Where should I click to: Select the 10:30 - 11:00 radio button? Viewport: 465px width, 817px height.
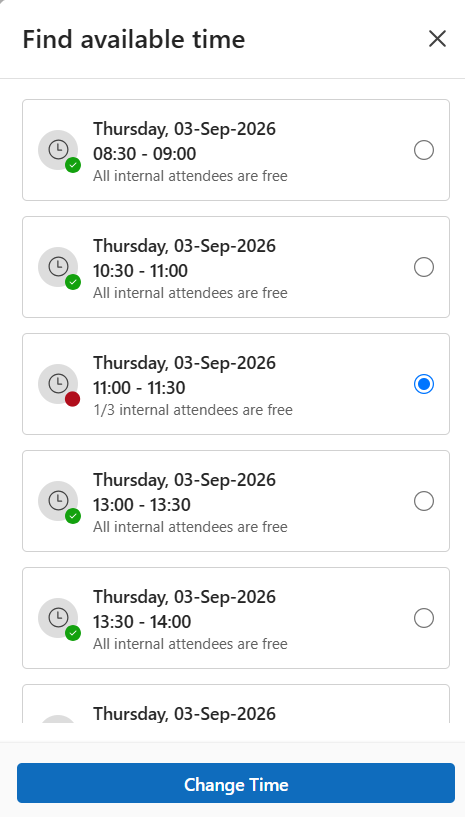(x=424, y=267)
